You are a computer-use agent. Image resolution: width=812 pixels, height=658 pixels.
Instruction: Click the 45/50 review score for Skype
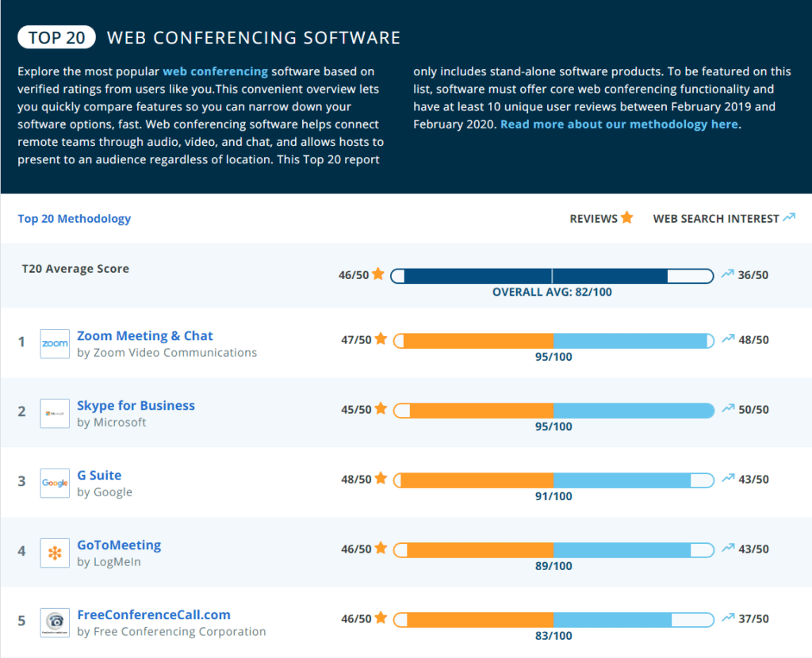click(356, 410)
